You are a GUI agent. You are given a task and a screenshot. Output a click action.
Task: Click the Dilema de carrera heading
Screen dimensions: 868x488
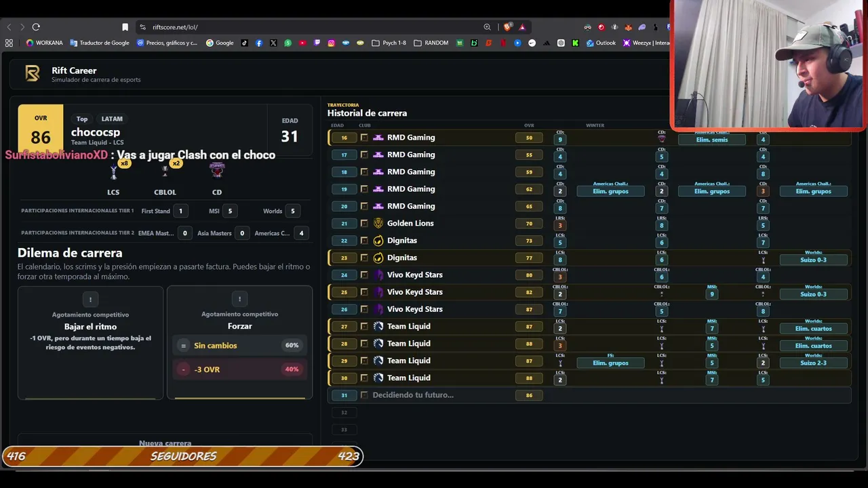(70, 253)
